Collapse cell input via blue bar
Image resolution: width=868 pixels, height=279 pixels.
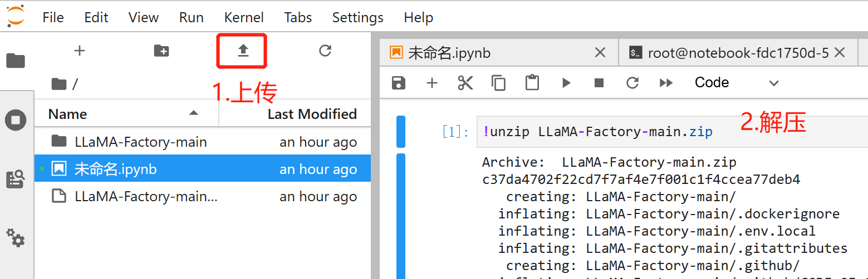(401, 132)
